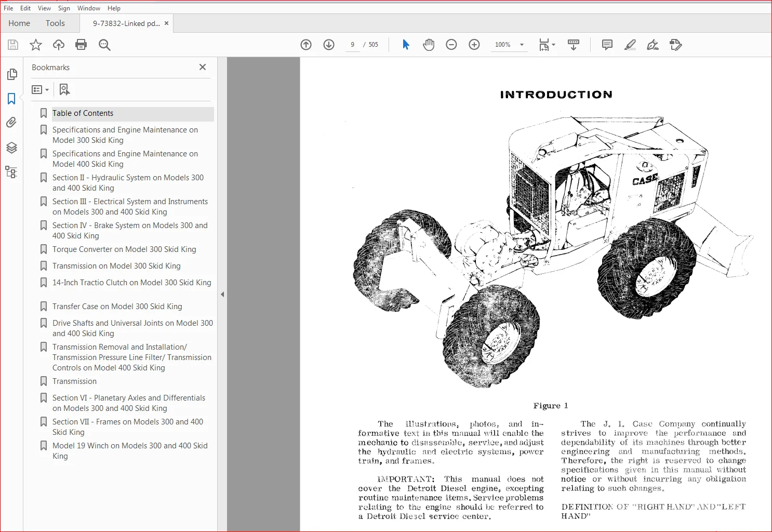Open the Help menu
Screen dimensions: 772x532
click(114, 8)
